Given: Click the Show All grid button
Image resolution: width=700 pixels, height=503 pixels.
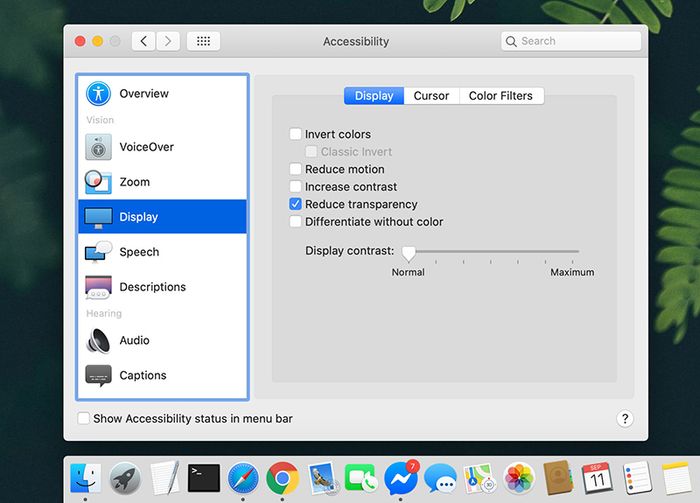Looking at the screenshot, I should (x=203, y=41).
